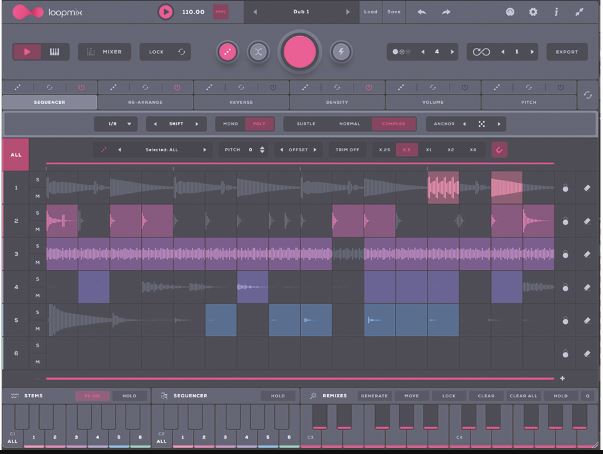
Task: Click the shuffle crossed-arrows button
Action: (258, 52)
